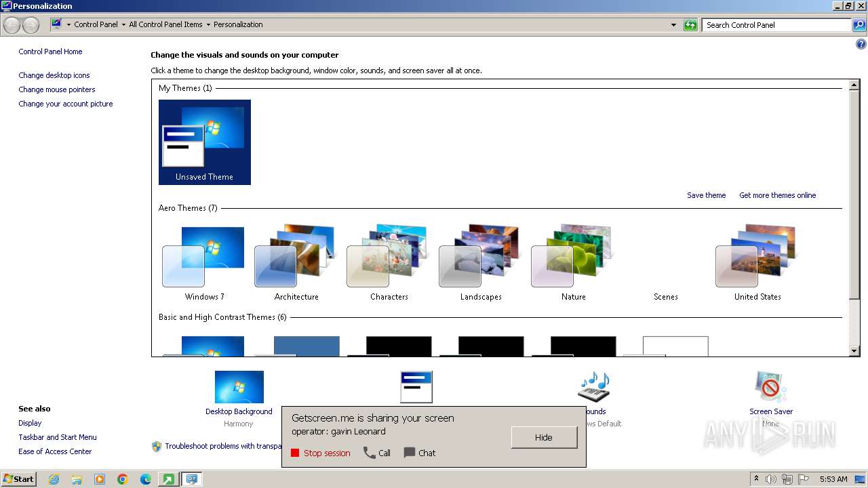The height and width of the screenshot is (488, 868).
Task: Click the volume speaker tray icon
Action: click(770, 479)
